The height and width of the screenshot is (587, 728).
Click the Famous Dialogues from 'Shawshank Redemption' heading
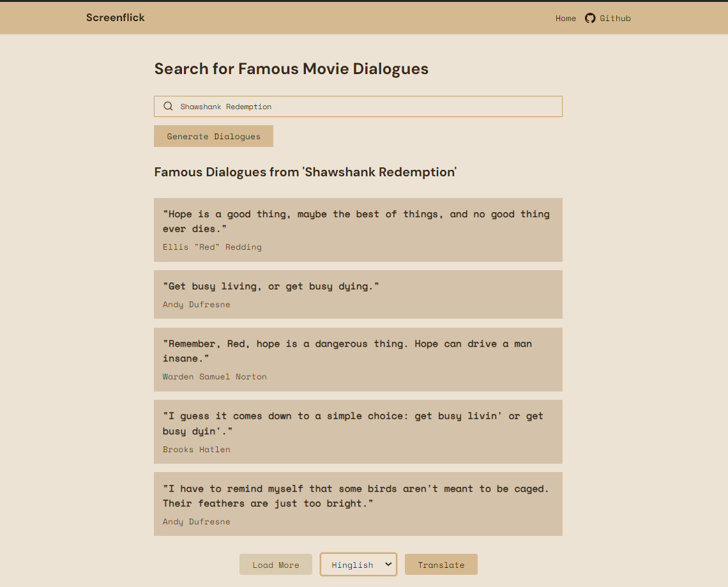coord(305,172)
